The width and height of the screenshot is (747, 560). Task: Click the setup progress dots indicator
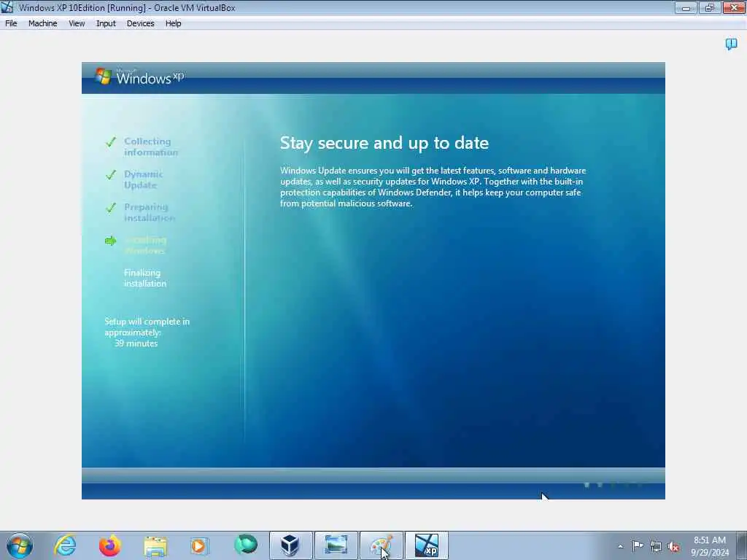pyautogui.click(x=613, y=485)
